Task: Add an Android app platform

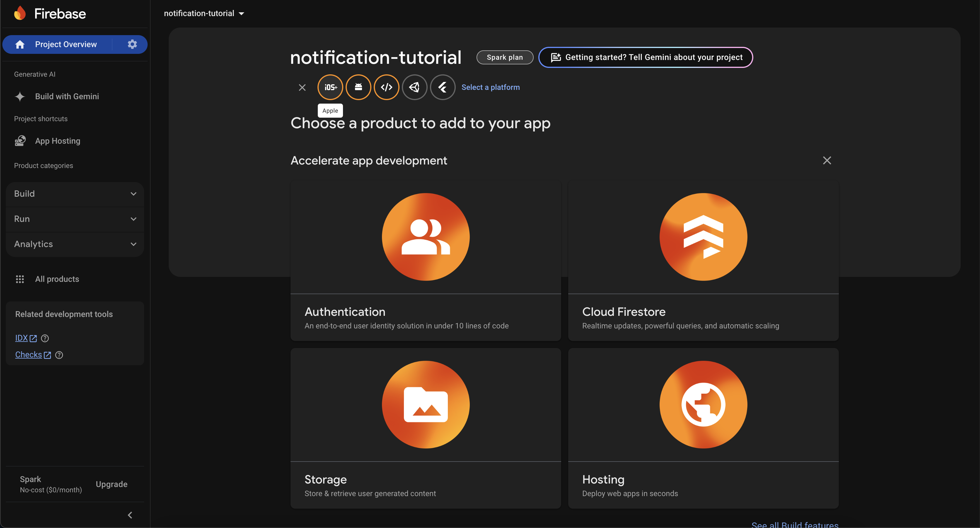Action: (x=358, y=87)
